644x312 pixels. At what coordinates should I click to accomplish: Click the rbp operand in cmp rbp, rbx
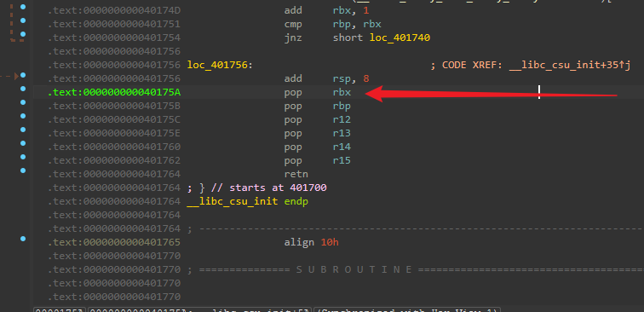coord(342,24)
